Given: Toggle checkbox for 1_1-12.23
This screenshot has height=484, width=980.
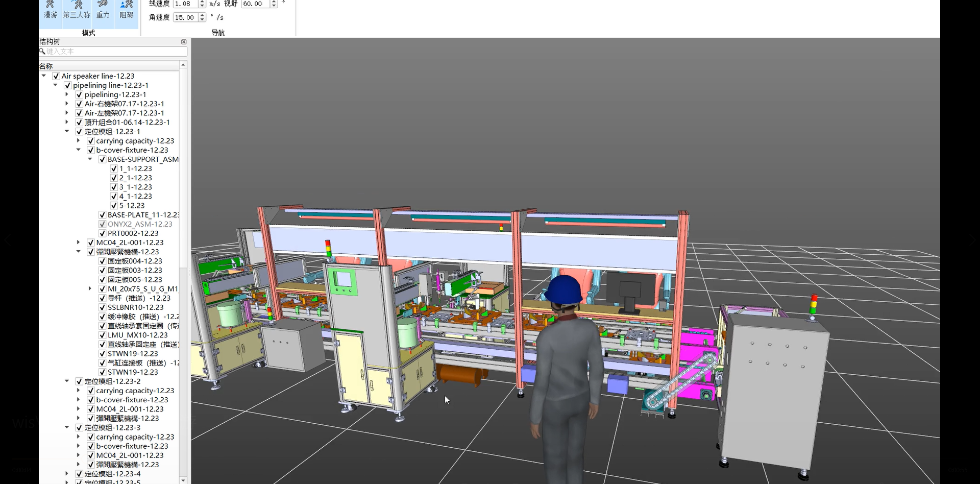Looking at the screenshot, I should point(114,168).
